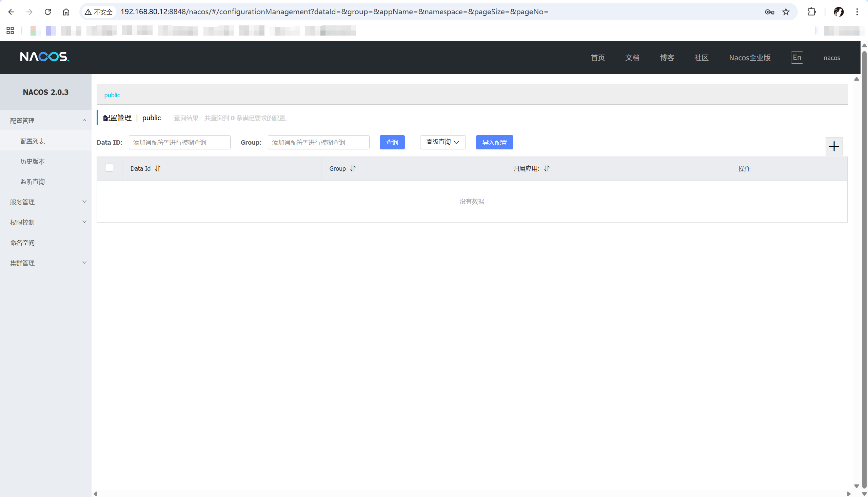Image resolution: width=868 pixels, height=497 pixels.
Task: Open the 命名空间 menu item
Action: 22,243
